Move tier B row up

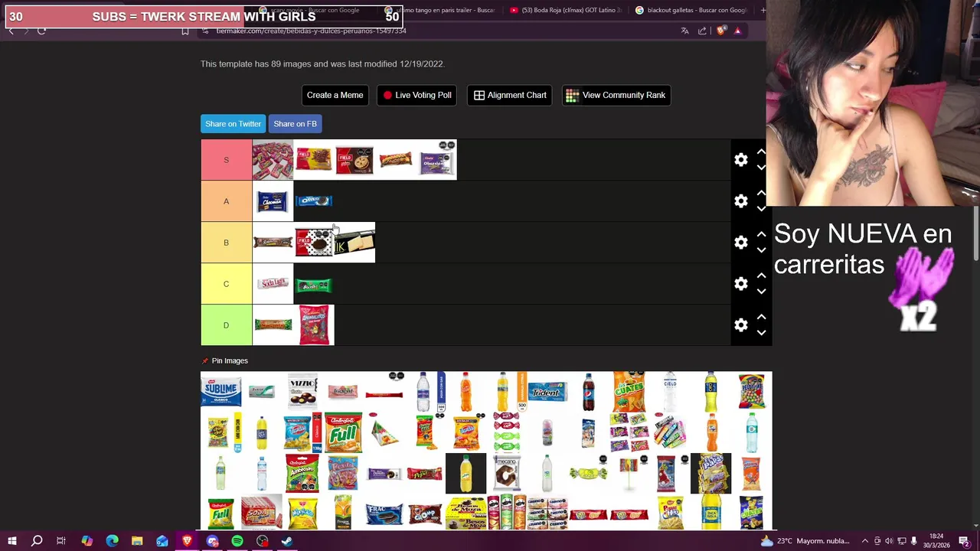[761, 235]
